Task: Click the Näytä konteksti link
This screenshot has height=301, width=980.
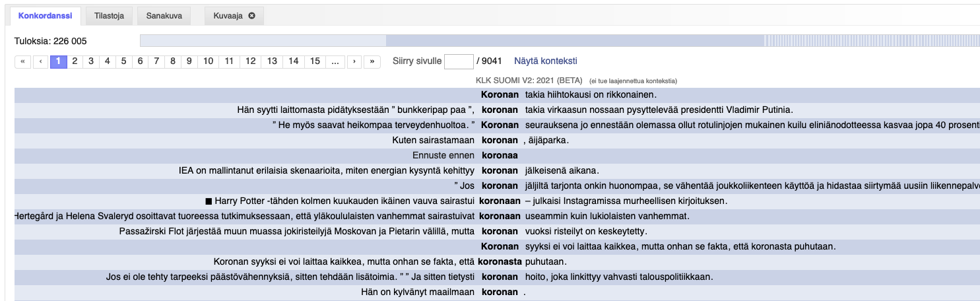Action: click(545, 61)
